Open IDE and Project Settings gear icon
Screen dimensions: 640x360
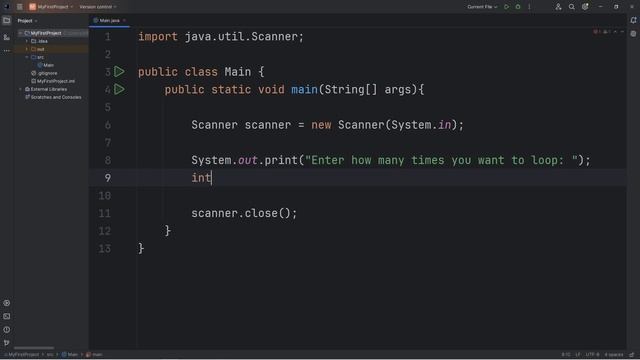[x=585, y=7]
